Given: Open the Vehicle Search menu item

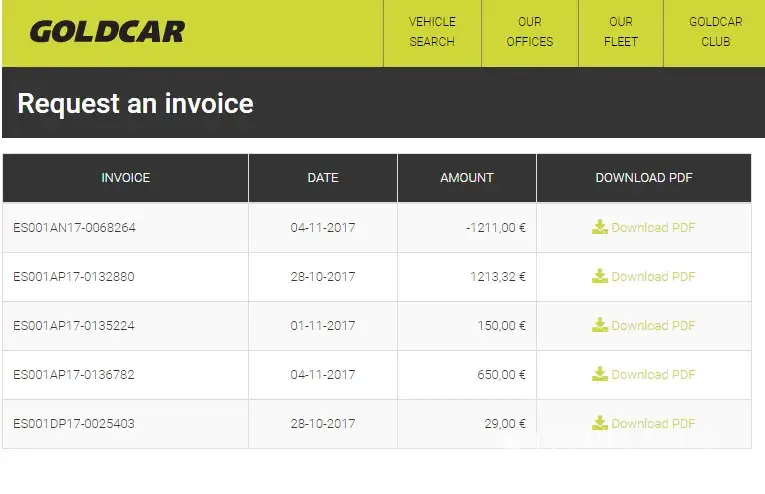Looking at the screenshot, I should (x=432, y=32).
